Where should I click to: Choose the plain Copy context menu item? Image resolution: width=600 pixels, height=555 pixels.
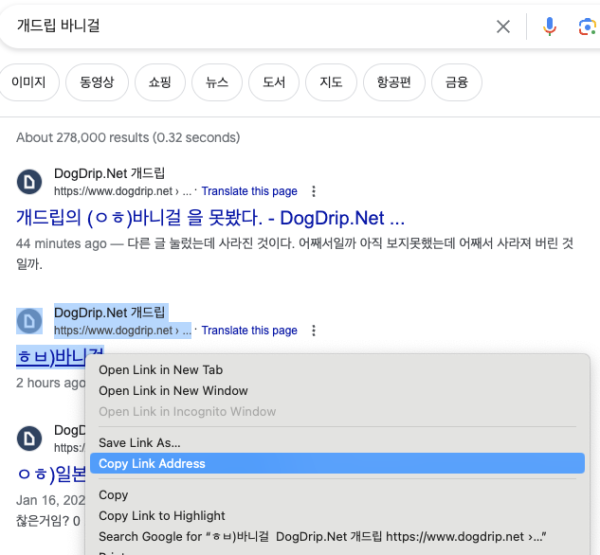(x=113, y=495)
